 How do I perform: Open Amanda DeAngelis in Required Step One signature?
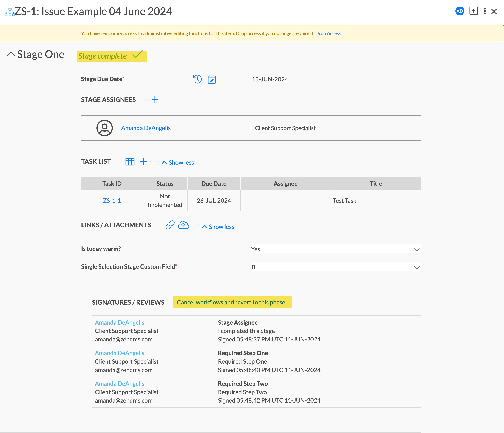(119, 353)
